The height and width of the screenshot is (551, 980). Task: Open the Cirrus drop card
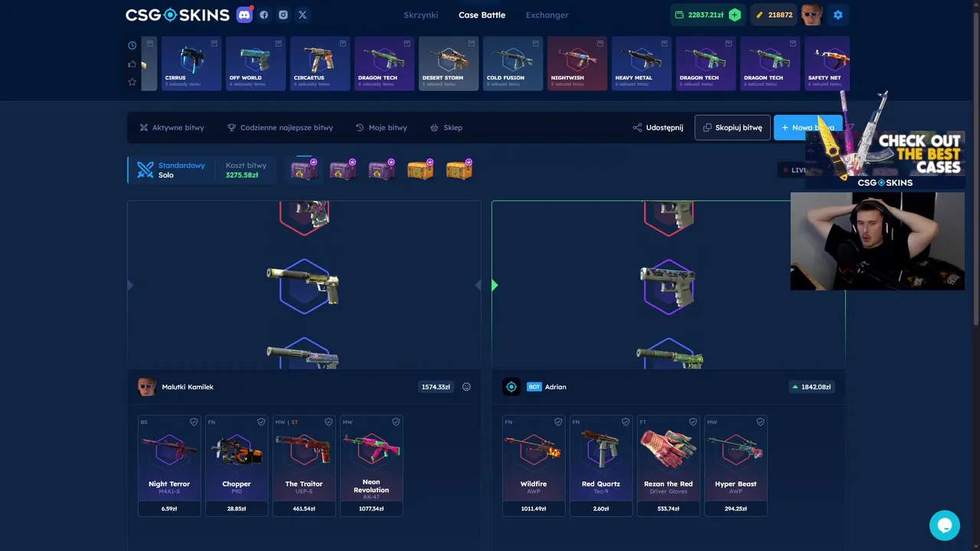click(x=191, y=64)
